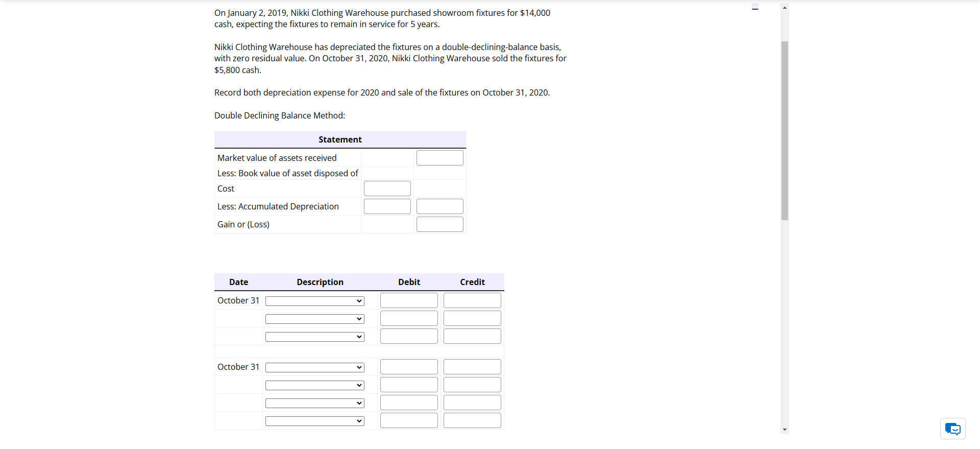This screenshot has height=449, width=980.
Task: Click the 'Market value of assets received' label
Action: tap(277, 158)
